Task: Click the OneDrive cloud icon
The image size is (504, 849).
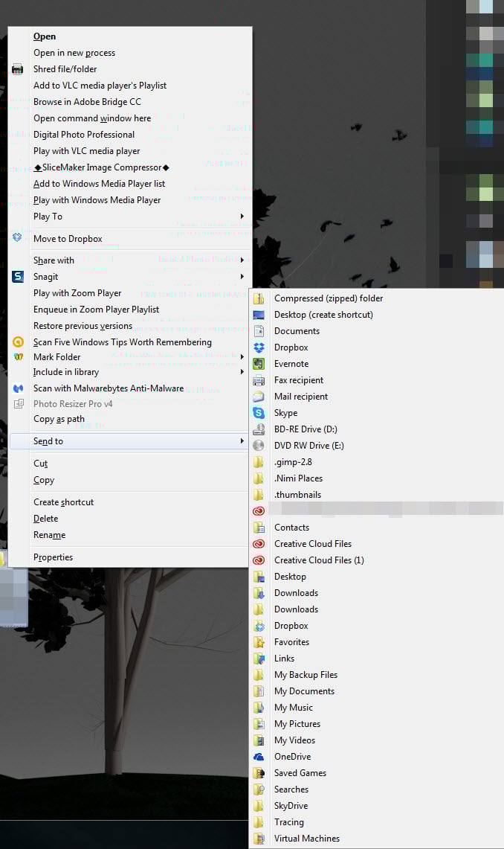Action: (x=259, y=757)
